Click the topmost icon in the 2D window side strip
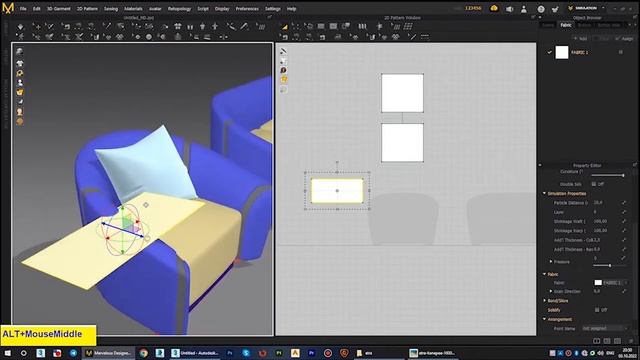The height and width of the screenshot is (360, 640). (283, 51)
